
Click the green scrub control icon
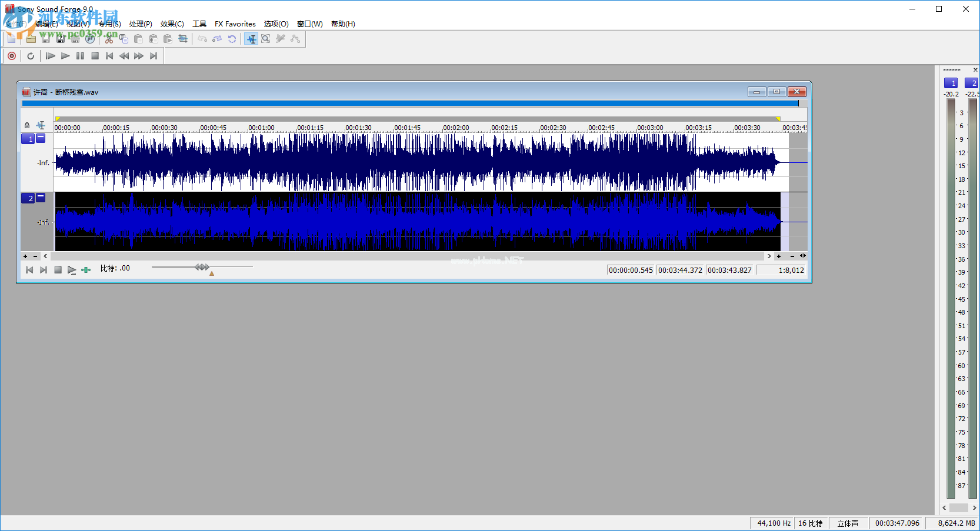[86, 270]
